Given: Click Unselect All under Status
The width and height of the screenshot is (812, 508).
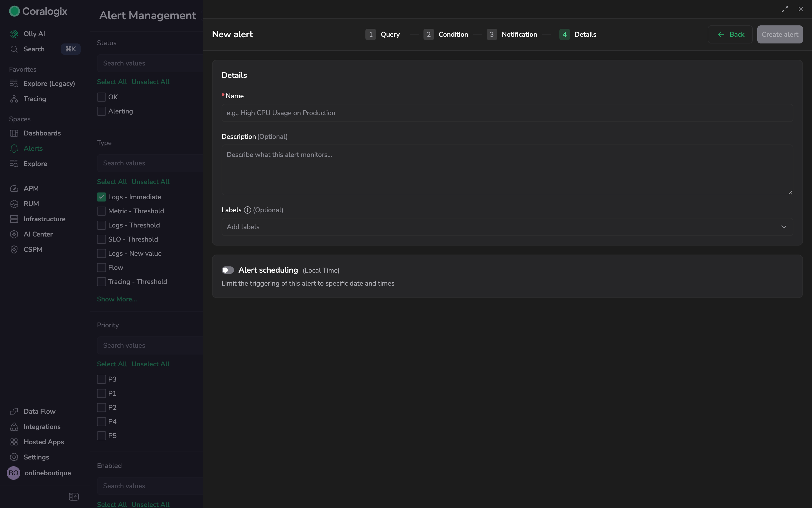Looking at the screenshot, I should click(x=150, y=82).
